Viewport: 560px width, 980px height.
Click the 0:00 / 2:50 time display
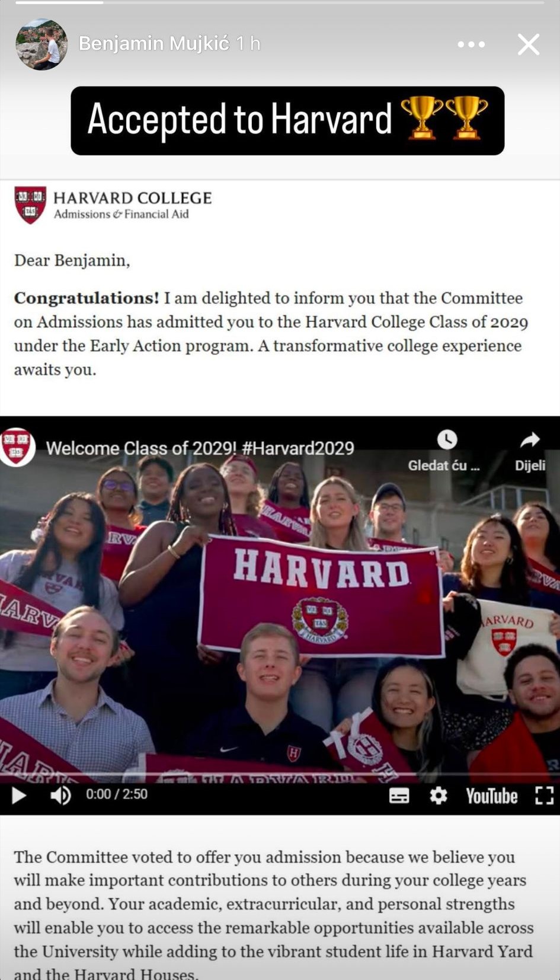117,794
